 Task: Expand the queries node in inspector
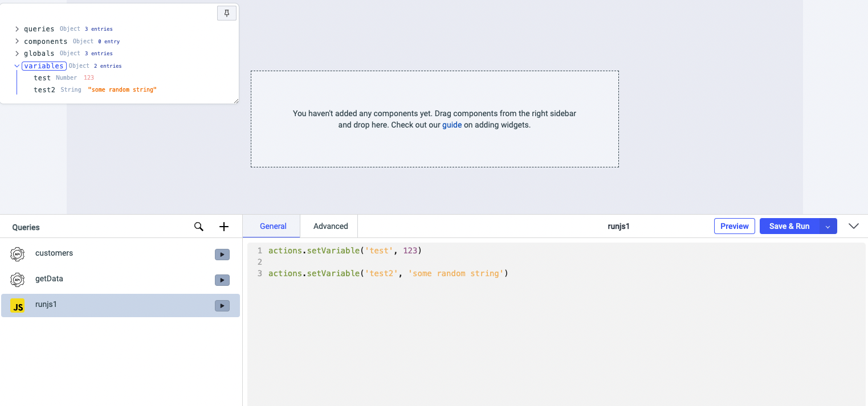[17, 29]
